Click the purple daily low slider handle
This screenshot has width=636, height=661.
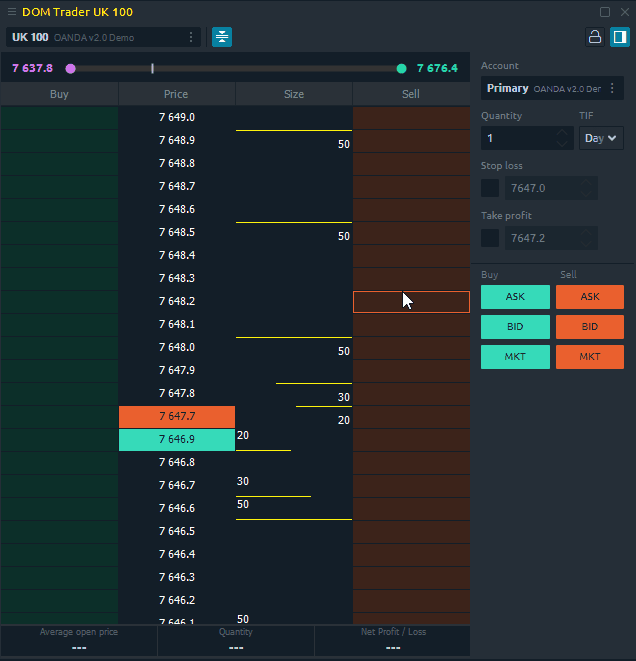(70, 69)
